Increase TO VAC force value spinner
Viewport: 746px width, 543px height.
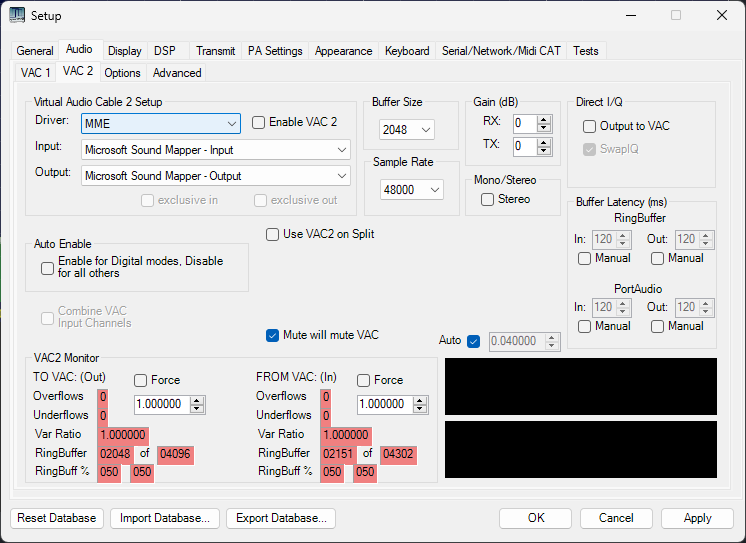[197, 400]
